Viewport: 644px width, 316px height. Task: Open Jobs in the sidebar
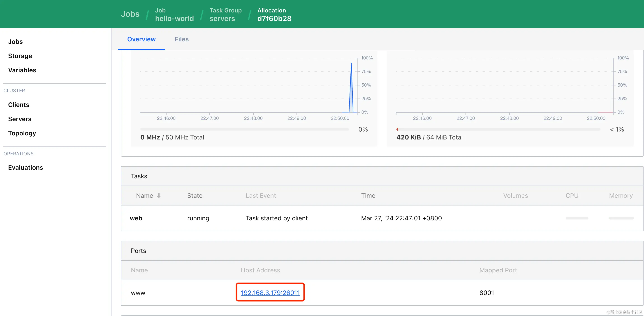[x=16, y=42]
